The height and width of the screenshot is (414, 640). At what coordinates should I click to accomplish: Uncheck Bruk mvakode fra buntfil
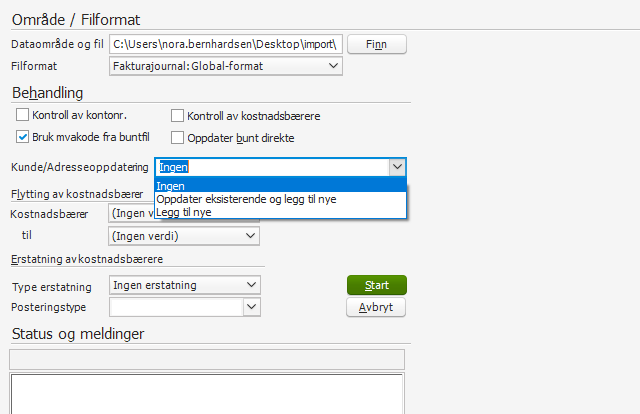click(24, 137)
